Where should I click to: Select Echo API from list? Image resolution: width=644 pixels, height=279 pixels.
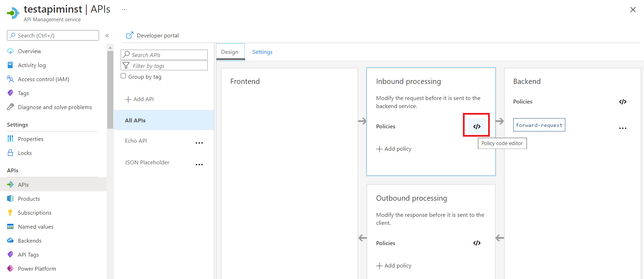pos(136,141)
